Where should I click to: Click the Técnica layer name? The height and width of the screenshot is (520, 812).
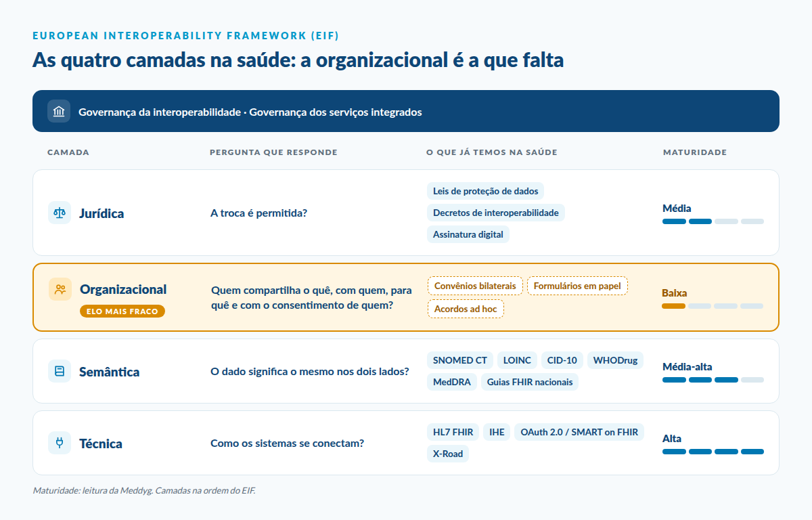click(101, 443)
